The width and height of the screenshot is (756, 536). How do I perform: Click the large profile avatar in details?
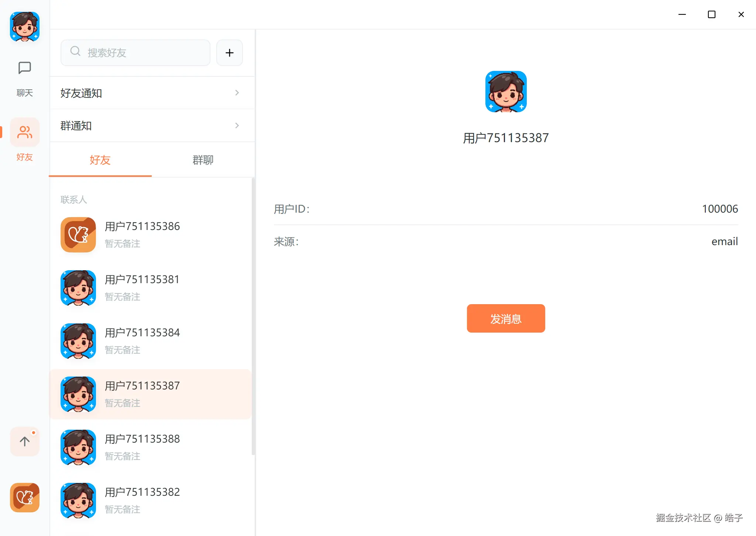506,92
